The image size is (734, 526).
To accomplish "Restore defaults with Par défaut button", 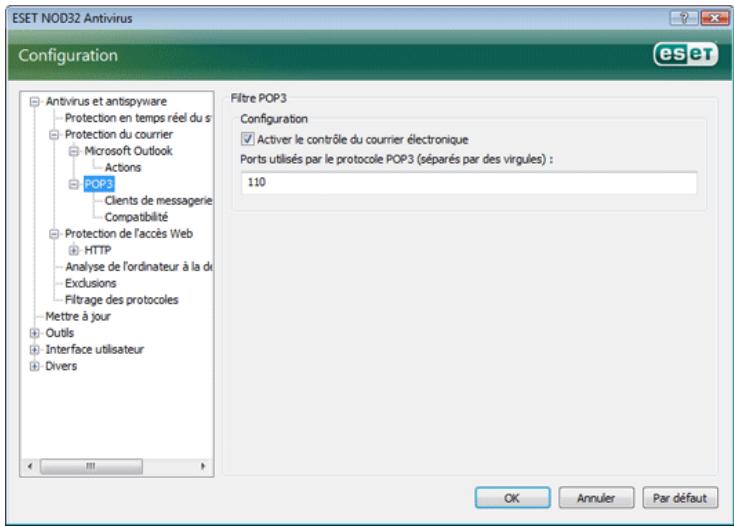I will tap(680, 498).
